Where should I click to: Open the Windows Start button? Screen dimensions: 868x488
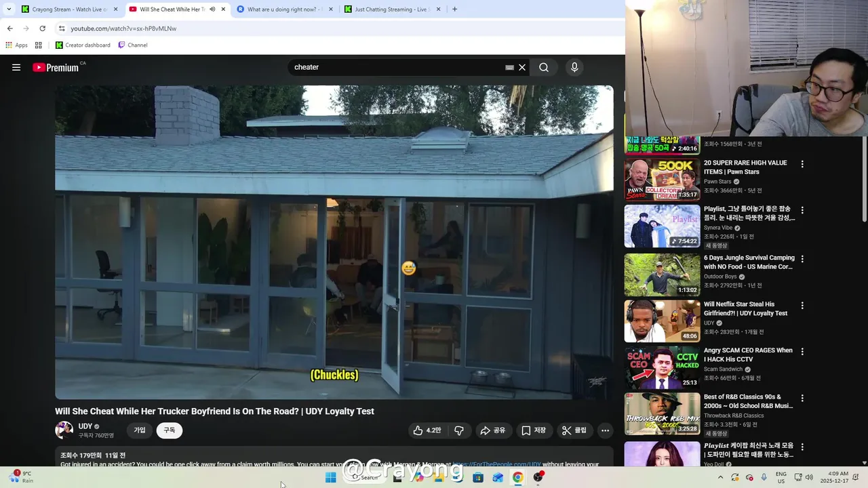[x=330, y=477]
